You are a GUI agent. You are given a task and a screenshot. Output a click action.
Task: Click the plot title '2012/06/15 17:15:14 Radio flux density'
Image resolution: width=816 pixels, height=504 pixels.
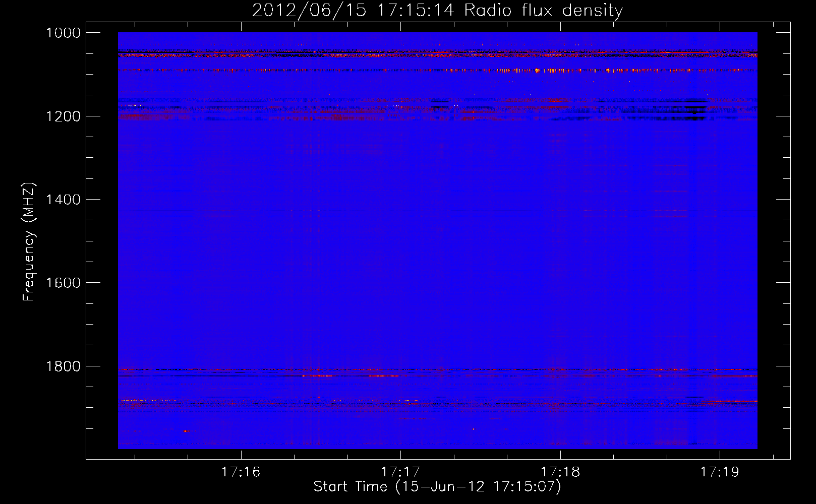(437, 11)
